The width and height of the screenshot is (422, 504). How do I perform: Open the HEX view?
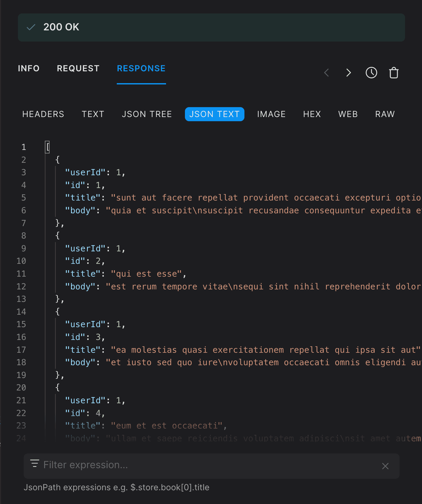click(x=312, y=114)
